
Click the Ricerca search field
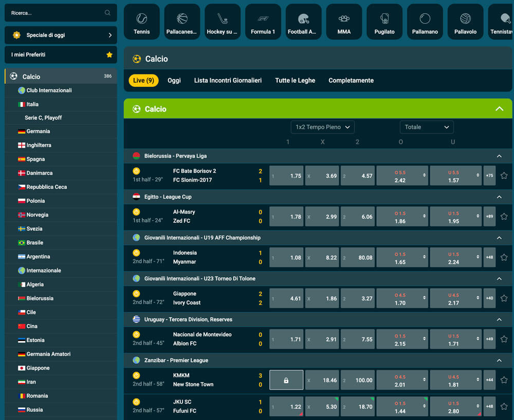(61, 13)
